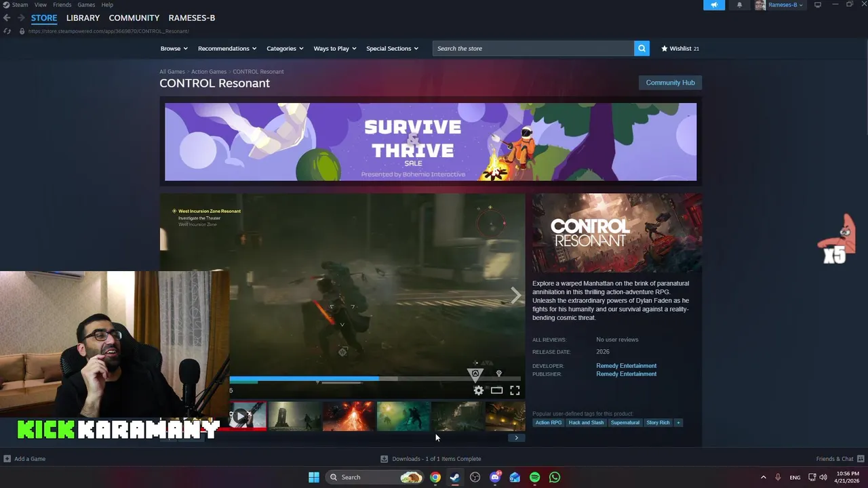The width and height of the screenshot is (868, 488).
Task: Switch to the LIBRARY tab
Action: 83,18
